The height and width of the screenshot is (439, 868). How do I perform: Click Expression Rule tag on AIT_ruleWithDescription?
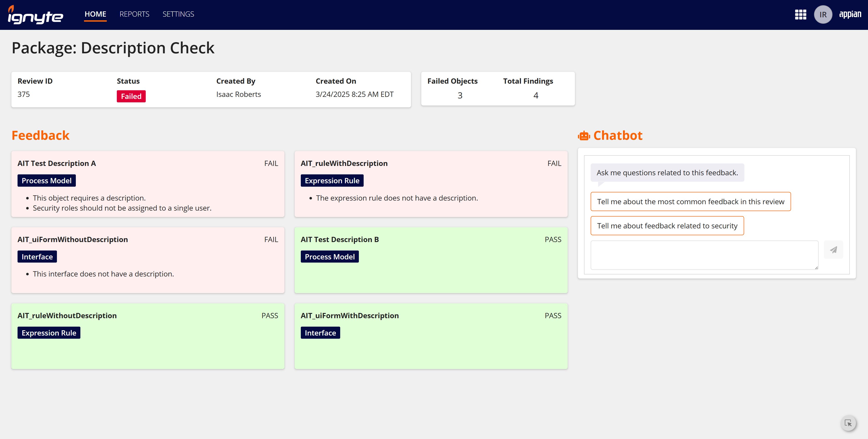click(x=332, y=180)
